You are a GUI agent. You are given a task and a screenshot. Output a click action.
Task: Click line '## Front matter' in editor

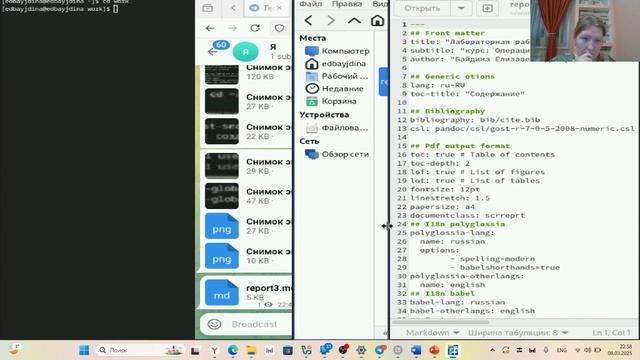pyautogui.click(x=447, y=33)
